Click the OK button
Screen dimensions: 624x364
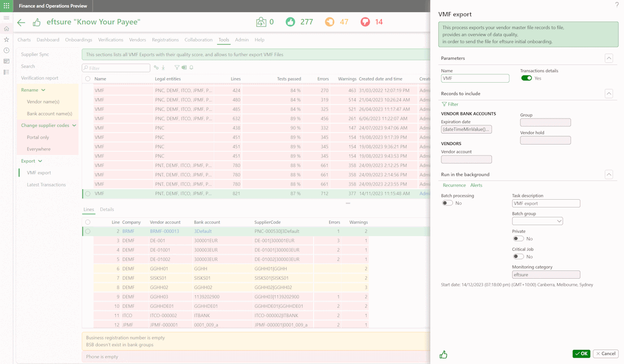click(581, 354)
